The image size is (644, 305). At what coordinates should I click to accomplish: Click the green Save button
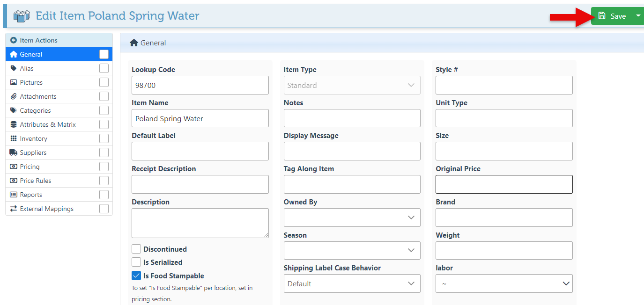tap(613, 16)
